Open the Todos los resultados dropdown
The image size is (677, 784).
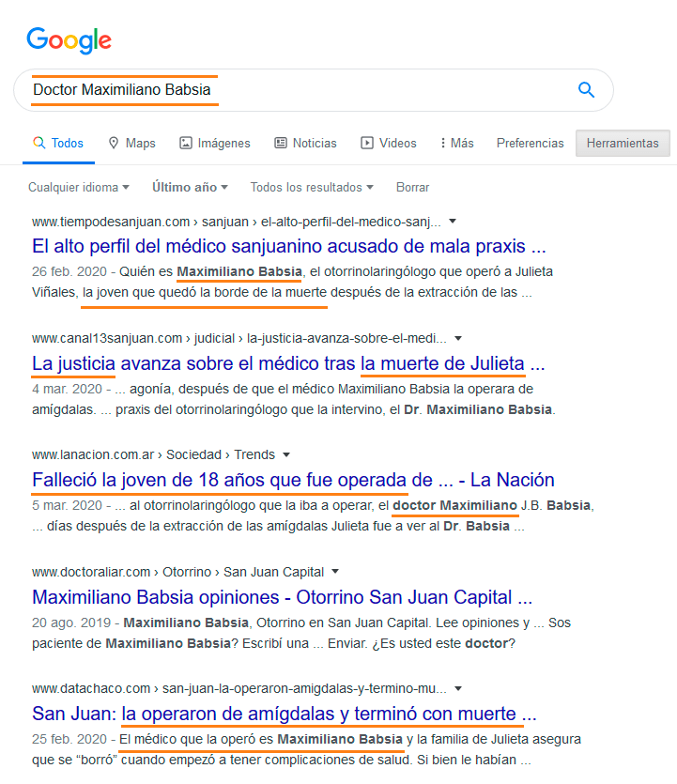coord(312,187)
